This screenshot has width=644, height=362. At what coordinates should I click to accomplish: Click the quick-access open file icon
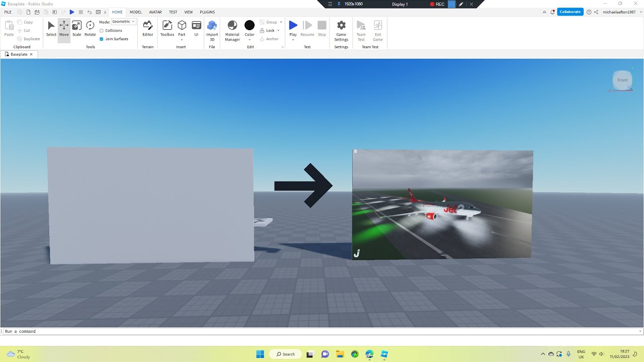[37, 12]
